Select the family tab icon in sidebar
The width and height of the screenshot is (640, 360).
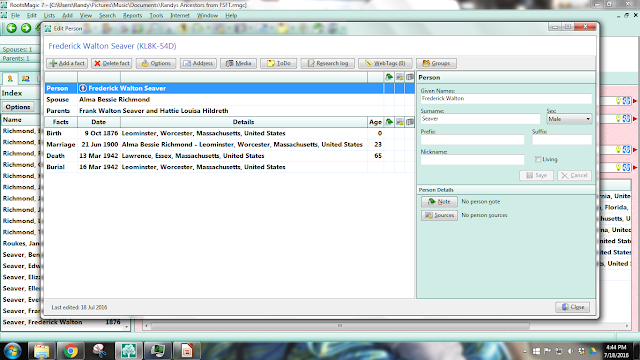tap(26, 79)
